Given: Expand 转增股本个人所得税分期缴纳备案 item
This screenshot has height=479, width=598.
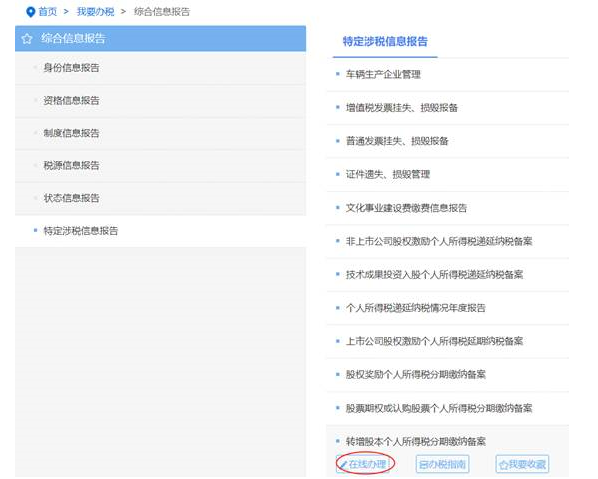Looking at the screenshot, I should (x=416, y=442).
